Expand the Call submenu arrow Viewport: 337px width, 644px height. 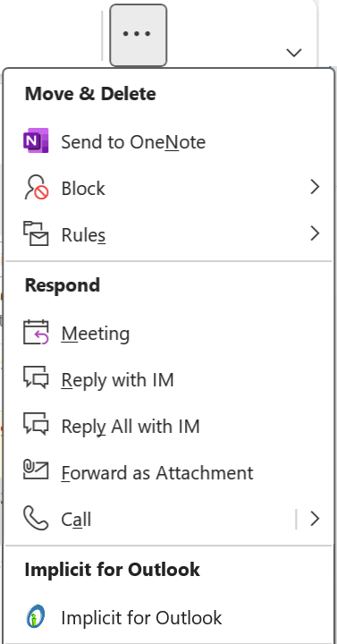[x=315, y=519]
